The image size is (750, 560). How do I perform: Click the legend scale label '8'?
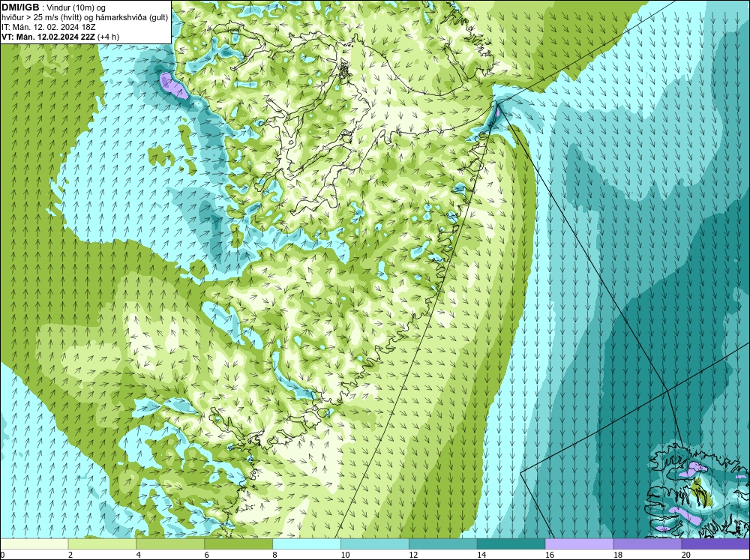275,555
